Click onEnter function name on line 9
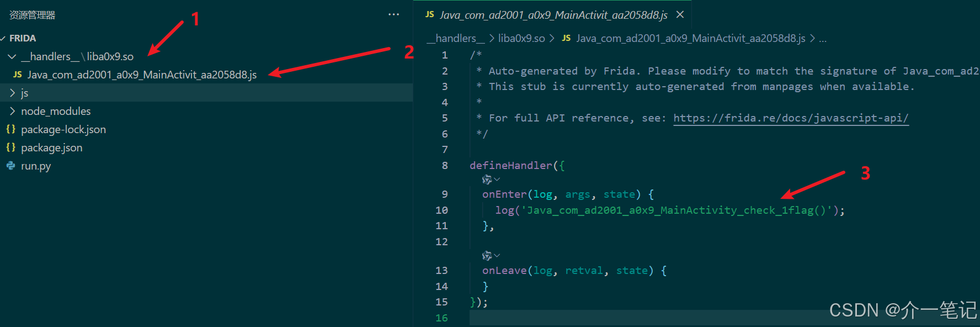980x327 pixels. [504, 194]
